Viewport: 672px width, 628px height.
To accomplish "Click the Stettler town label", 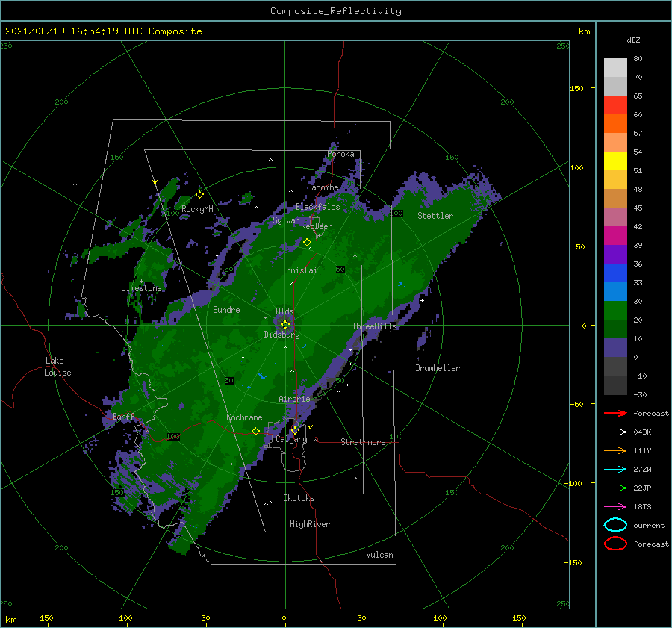I will pyautogui.click(x=435, y=216).
